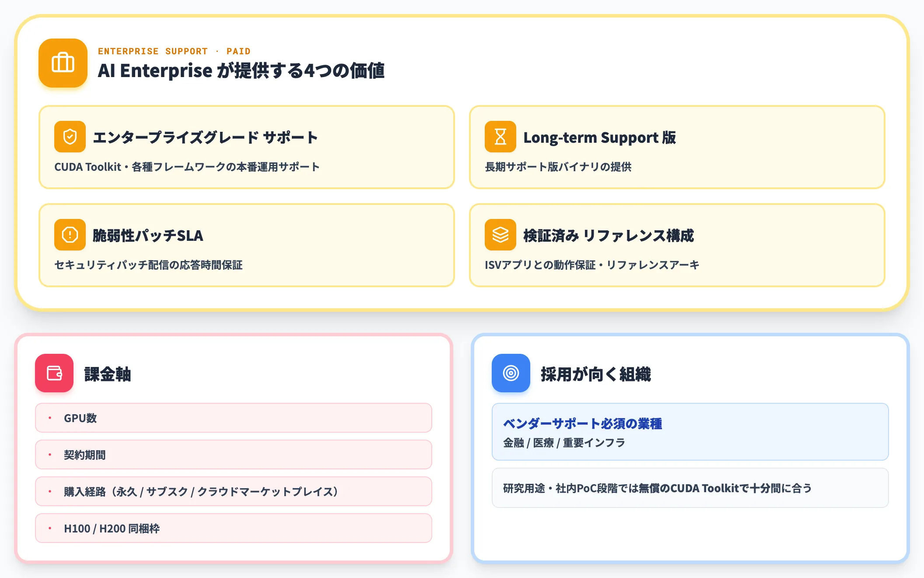924x578 pixels.
Task: Click CUDA Toolkit・各種フレームワーク description text
Action: tap(187, 167)
